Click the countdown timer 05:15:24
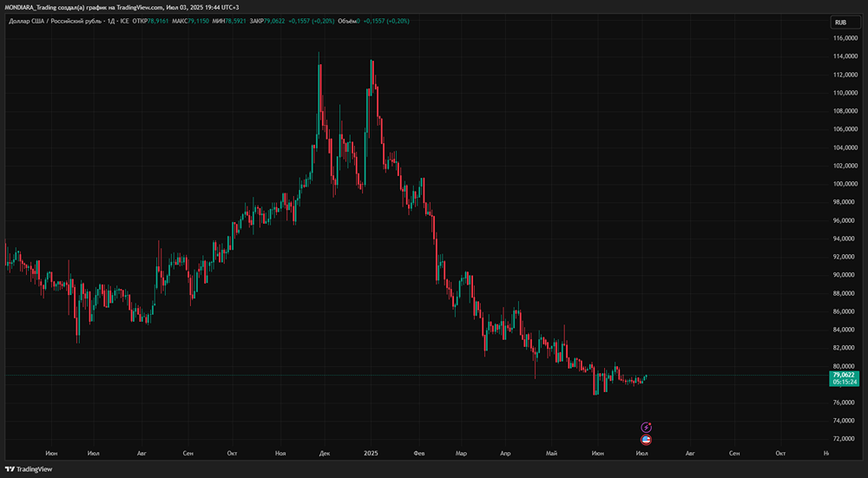868x478 pixels. pyautogui.click(x=845, y=382)
